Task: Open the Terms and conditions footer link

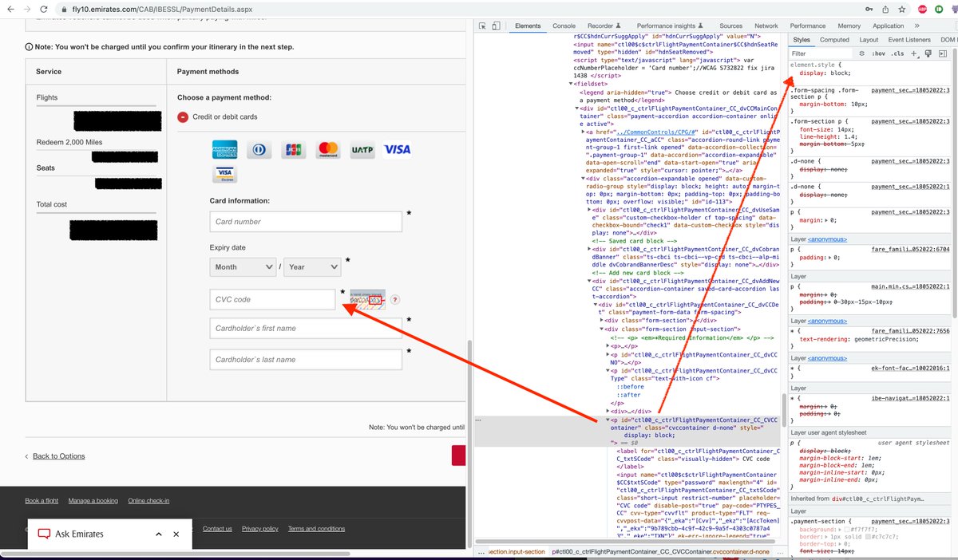Action: pos(316,529)
